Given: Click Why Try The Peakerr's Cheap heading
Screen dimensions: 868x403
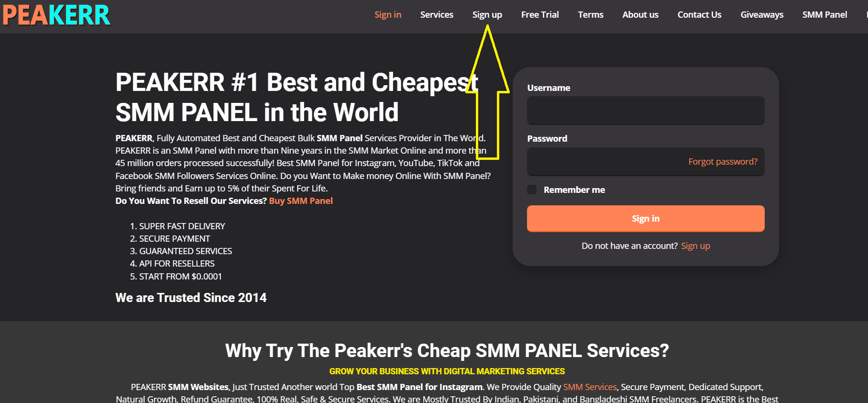Looking at the screenshot, I should point(447,351).
